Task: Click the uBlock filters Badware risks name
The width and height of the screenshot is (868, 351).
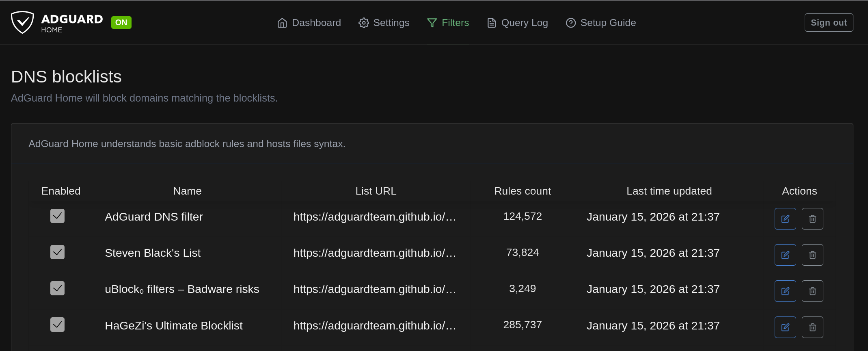Action: click(182, 289)
